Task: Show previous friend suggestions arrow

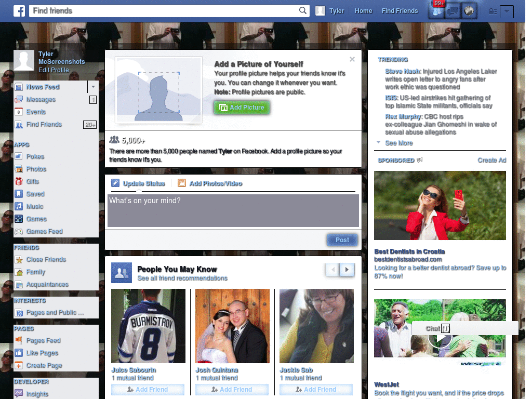Action: click(x=333, y=270)
